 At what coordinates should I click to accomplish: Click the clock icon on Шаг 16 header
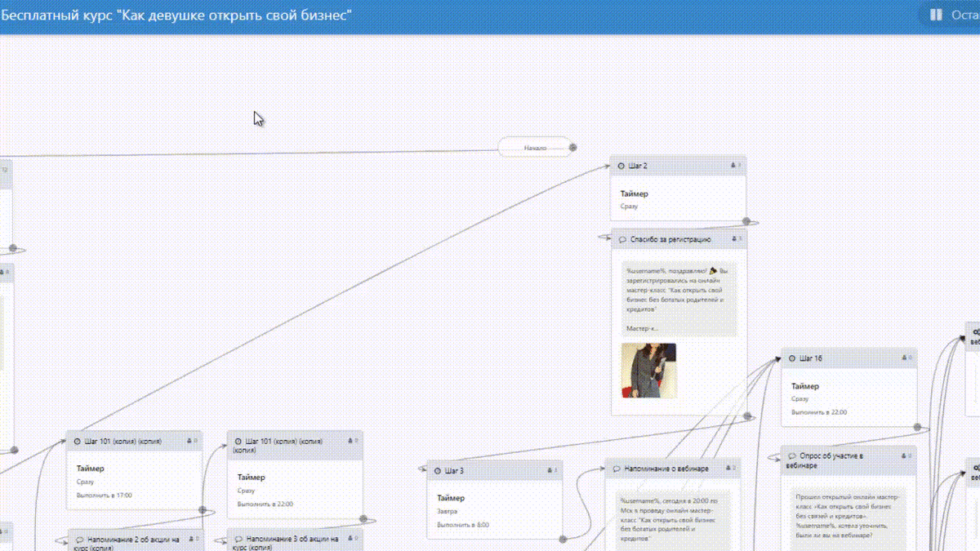(792, 358)
